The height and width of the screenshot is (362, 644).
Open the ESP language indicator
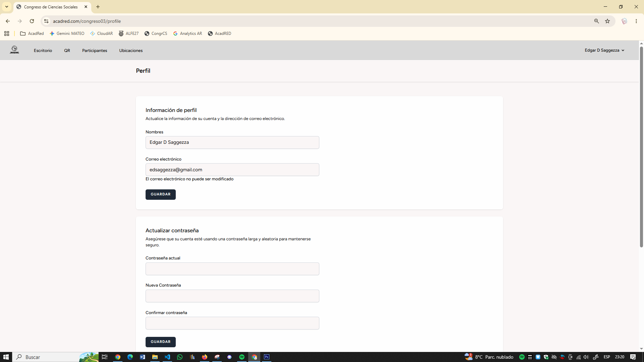pyautogui.click(x=607, y=357)
